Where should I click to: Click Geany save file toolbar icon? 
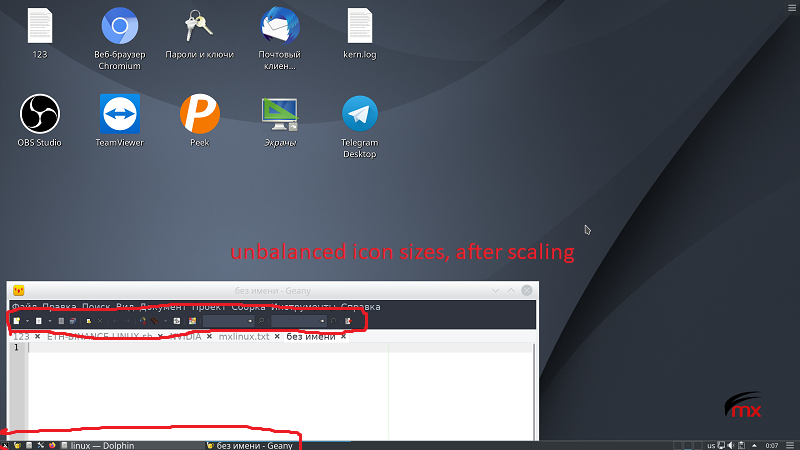pos(61,321)
